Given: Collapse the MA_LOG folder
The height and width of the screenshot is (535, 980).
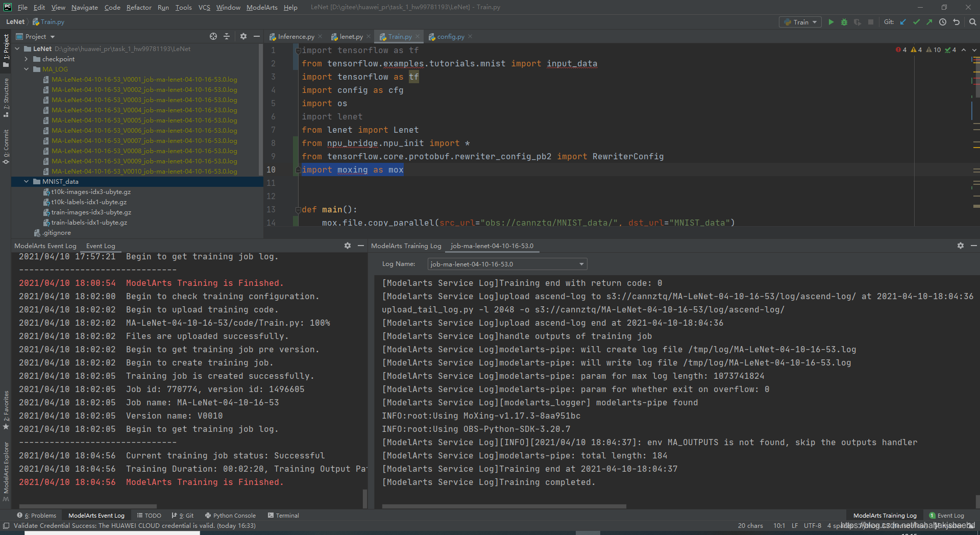Looking at the screenshot, I should click(x=27, y=69).
